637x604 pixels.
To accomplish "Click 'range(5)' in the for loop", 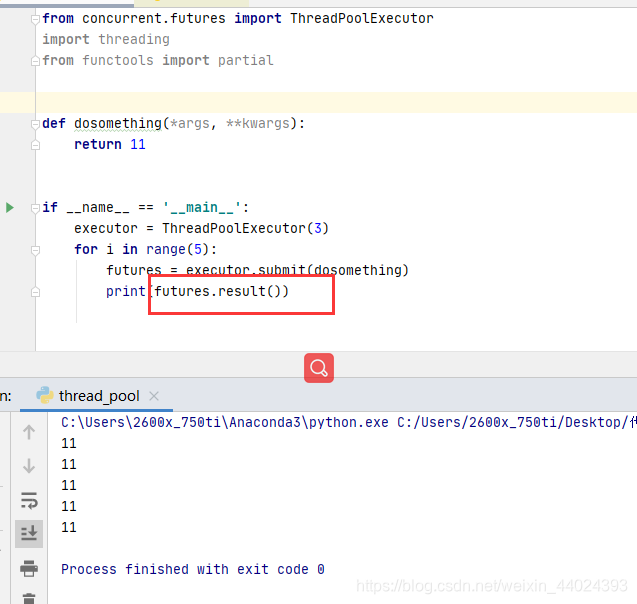I will click(178, 249).
